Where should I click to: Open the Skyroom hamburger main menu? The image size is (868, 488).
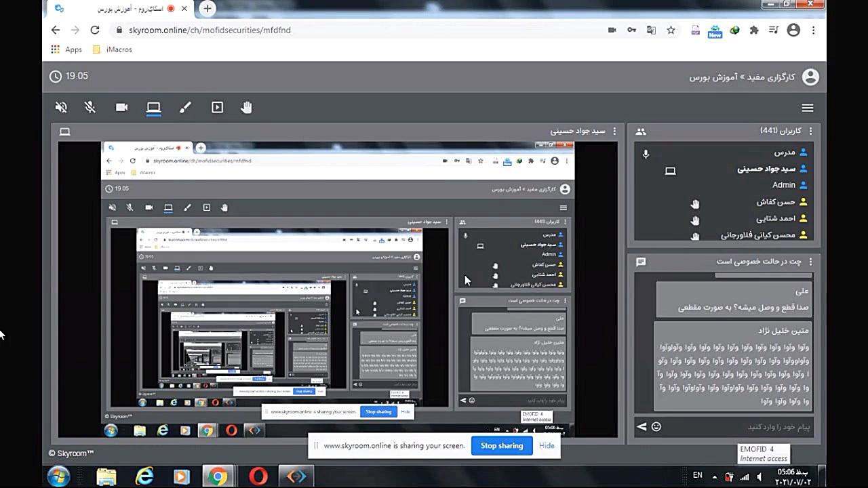click(807, 108)
